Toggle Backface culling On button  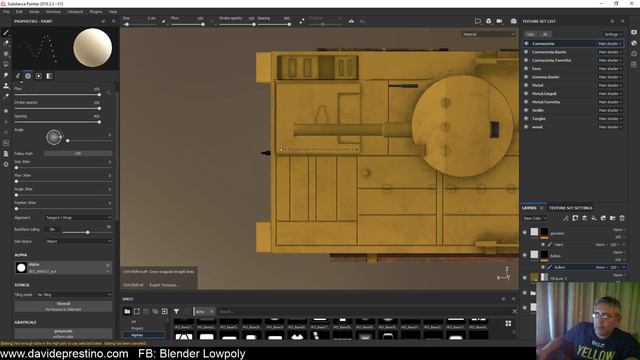tap(52, 229)
